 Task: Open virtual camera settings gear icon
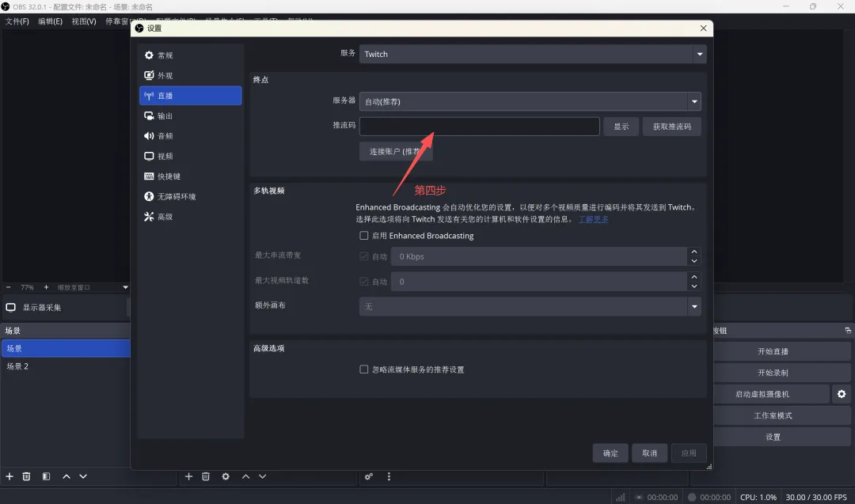pos(842,394)
